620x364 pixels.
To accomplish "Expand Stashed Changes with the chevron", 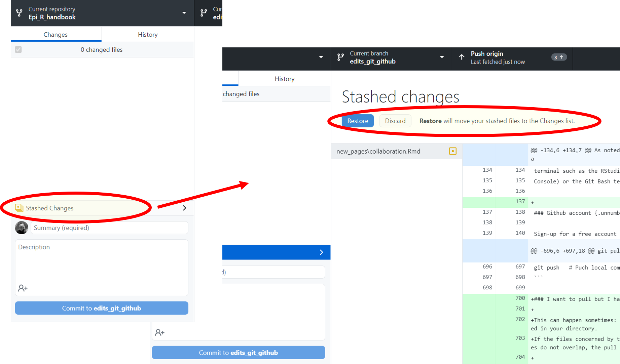I will tap(185, 208).
